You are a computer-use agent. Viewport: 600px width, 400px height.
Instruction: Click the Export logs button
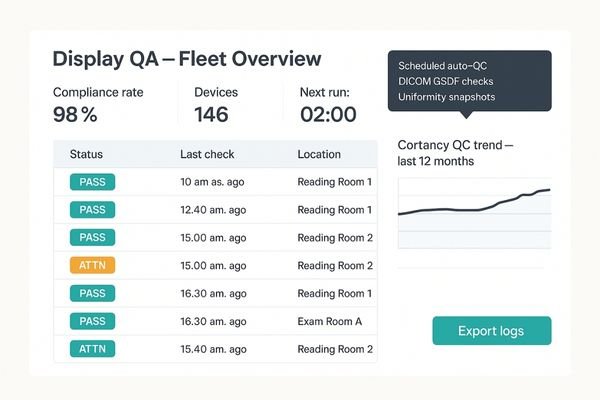pyautogui.click(x=491, y=331)
